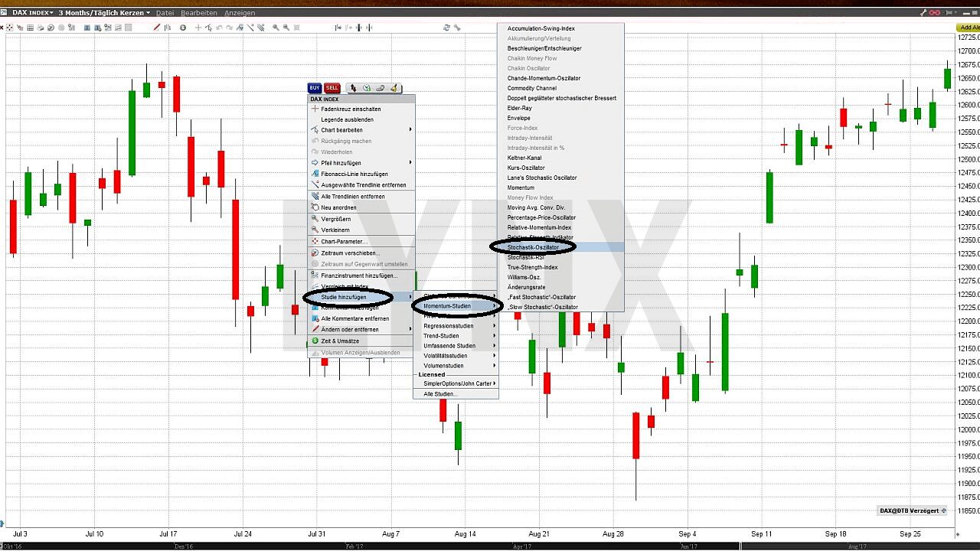Click the SELL button

332,88
